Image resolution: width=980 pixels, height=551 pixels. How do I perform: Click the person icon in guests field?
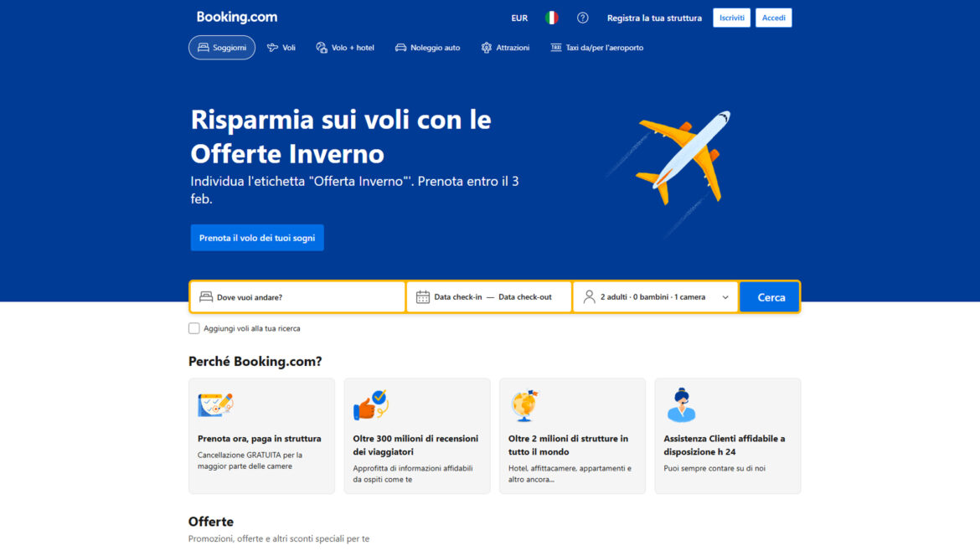(x=589, y=296)
